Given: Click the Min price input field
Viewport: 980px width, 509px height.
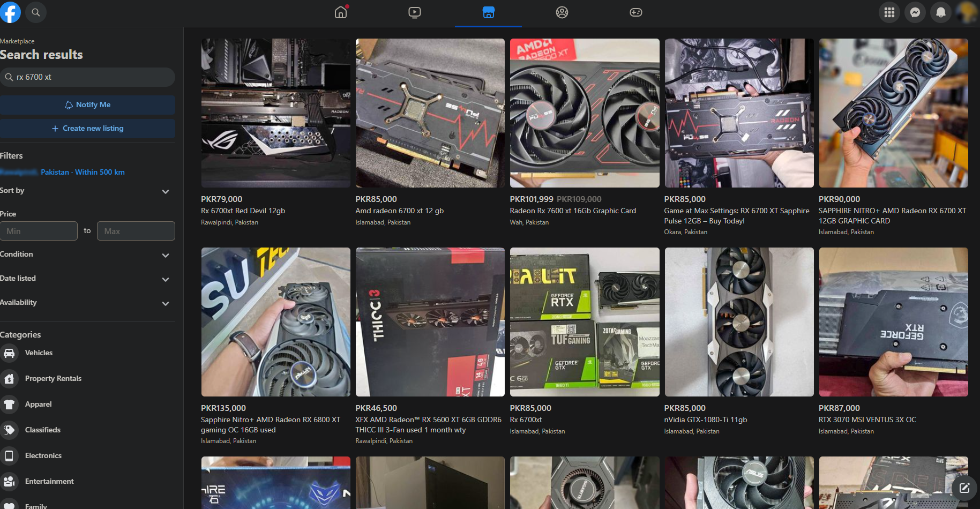Looking at the screenshot, I should click(39, 231).
